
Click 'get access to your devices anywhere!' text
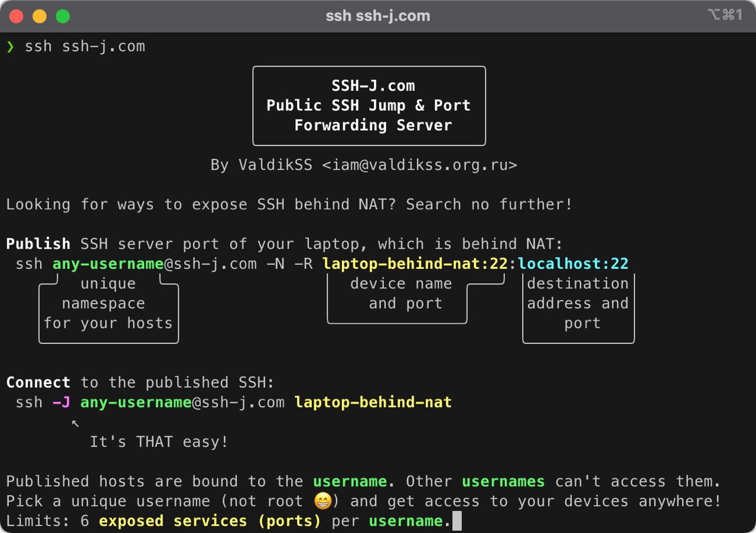tap(555, 501)
